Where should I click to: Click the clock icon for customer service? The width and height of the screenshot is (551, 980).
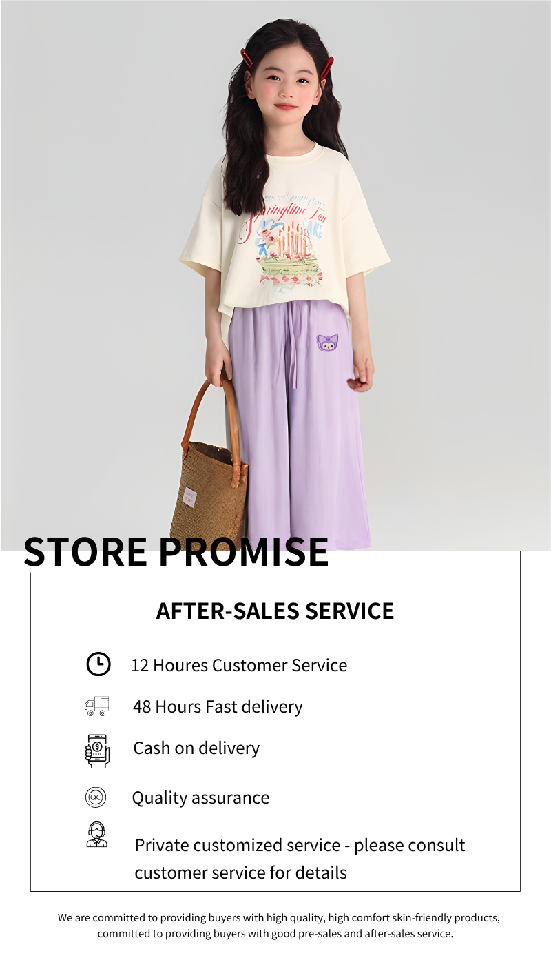(x=98, y=664)
